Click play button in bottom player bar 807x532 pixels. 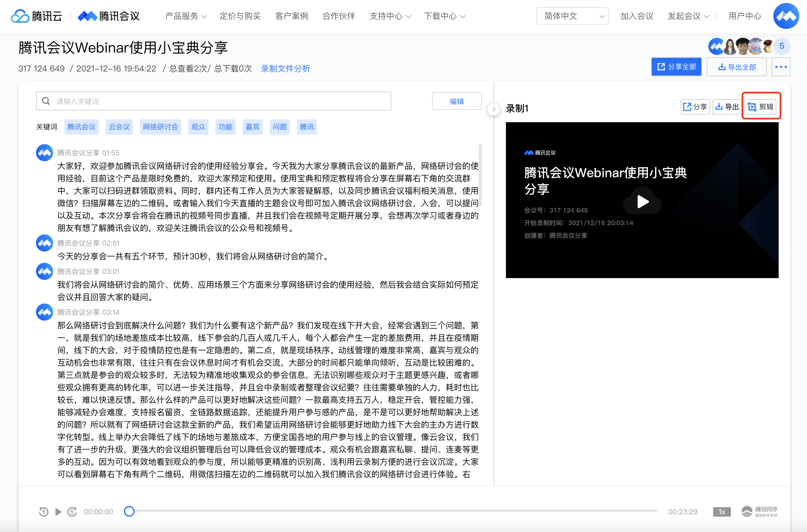coord(58,512)
